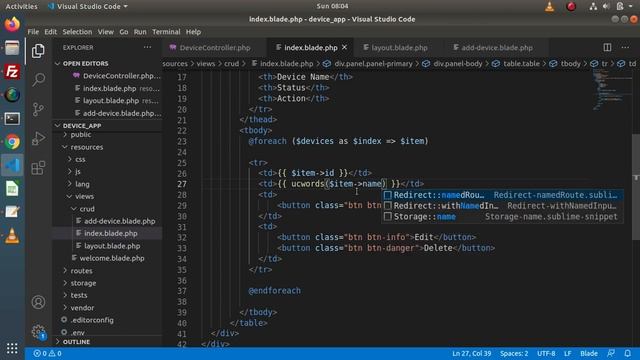Open the Run and Debug view

tap(38, 138)
